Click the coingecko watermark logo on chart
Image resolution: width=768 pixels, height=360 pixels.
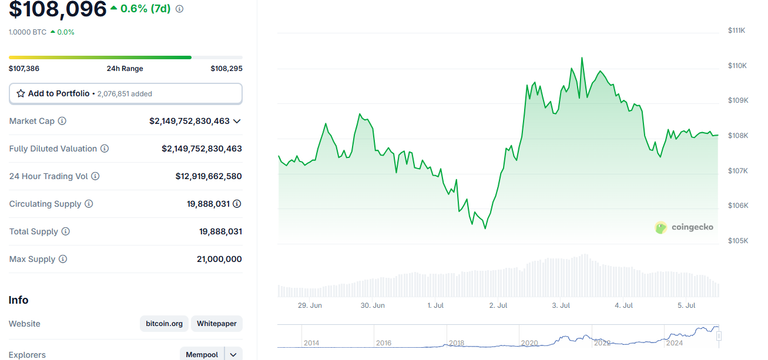684,227
